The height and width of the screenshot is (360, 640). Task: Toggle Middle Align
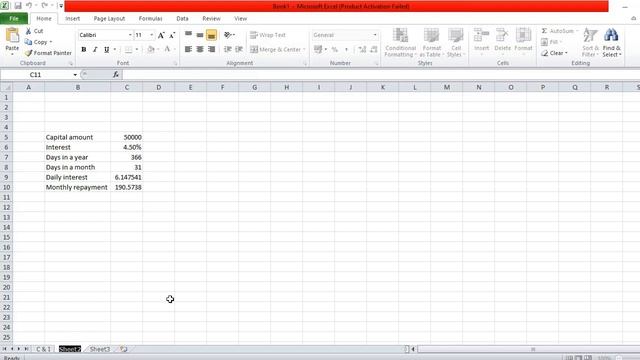(200, 35)
